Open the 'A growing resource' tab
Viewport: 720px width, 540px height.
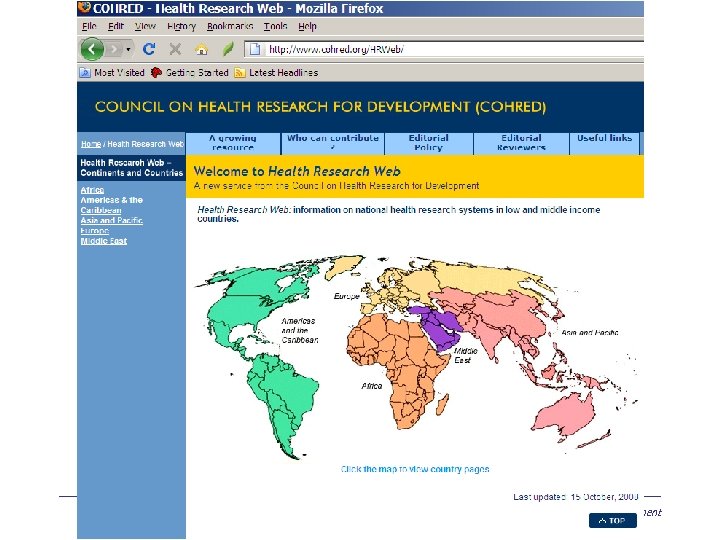tap(233, 142)
